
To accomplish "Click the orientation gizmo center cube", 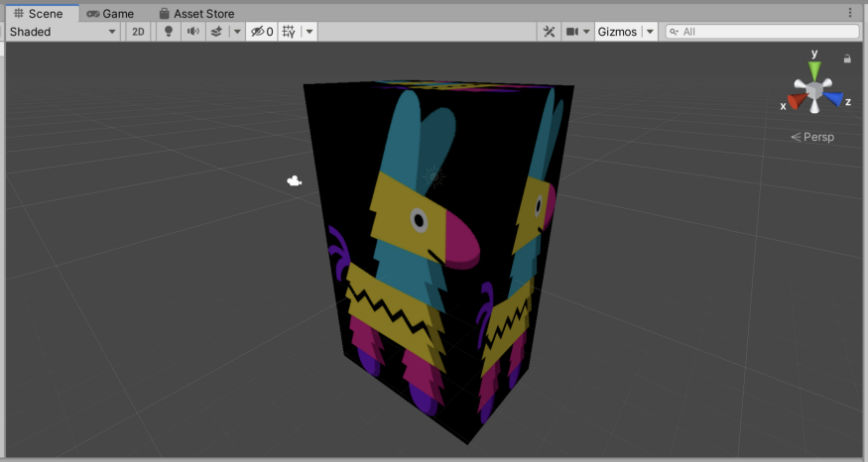I will point(814,90).
